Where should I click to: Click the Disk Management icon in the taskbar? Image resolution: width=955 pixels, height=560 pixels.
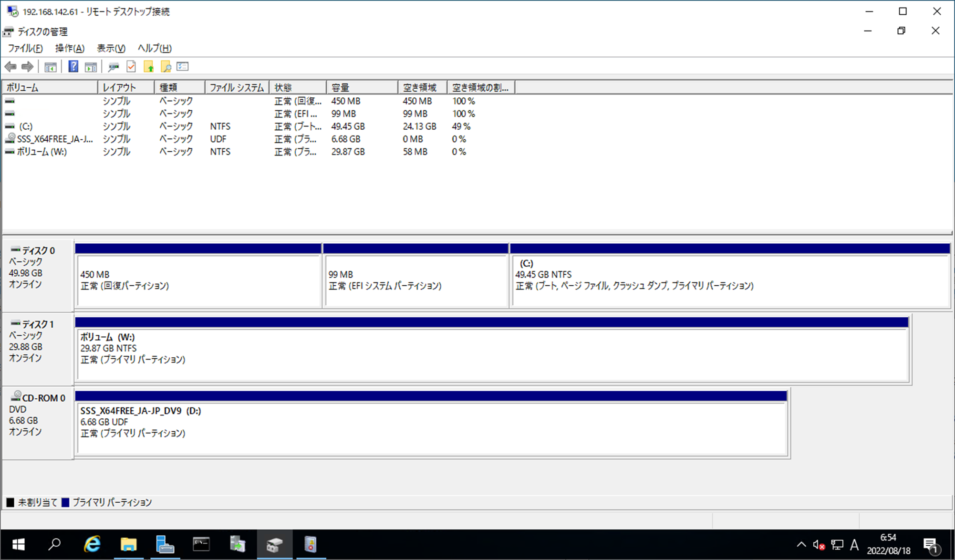(x=274, y=544)
